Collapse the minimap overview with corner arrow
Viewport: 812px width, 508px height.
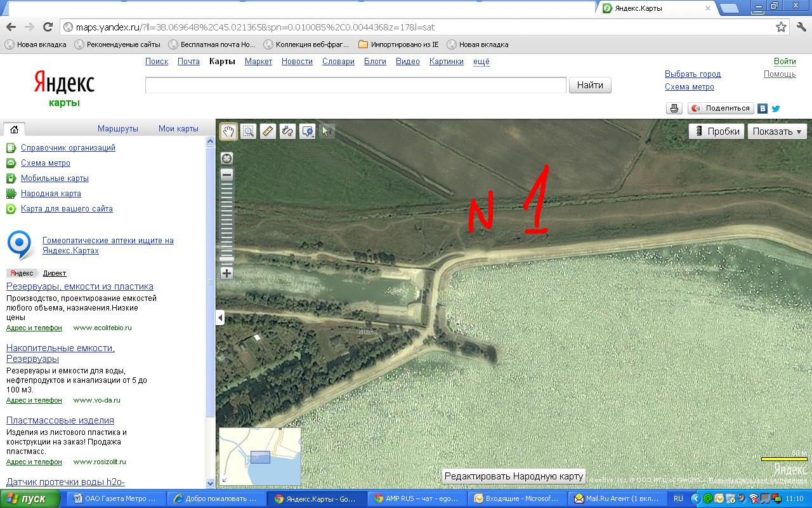tap(225, 480)
